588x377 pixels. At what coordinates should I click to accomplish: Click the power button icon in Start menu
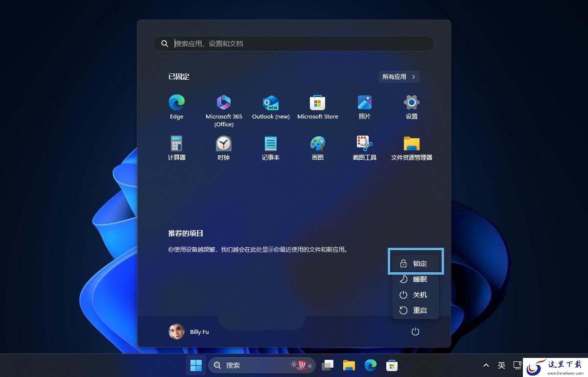click(415, 332)
